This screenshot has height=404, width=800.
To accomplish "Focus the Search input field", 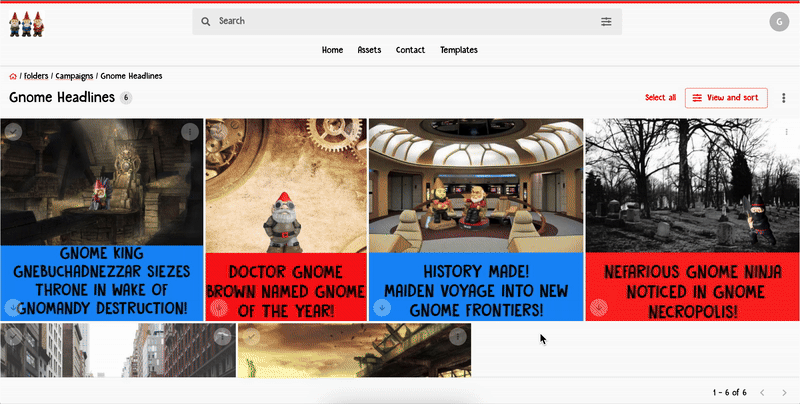I will 400,21.
